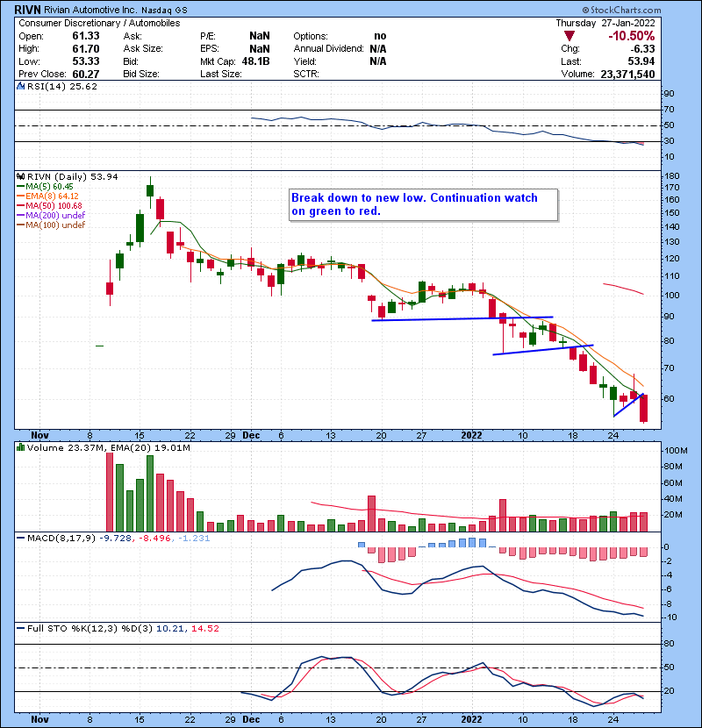702x728 pixels.
Task: Click the RSI 30 oversold level label
Action: pos(669,141)
